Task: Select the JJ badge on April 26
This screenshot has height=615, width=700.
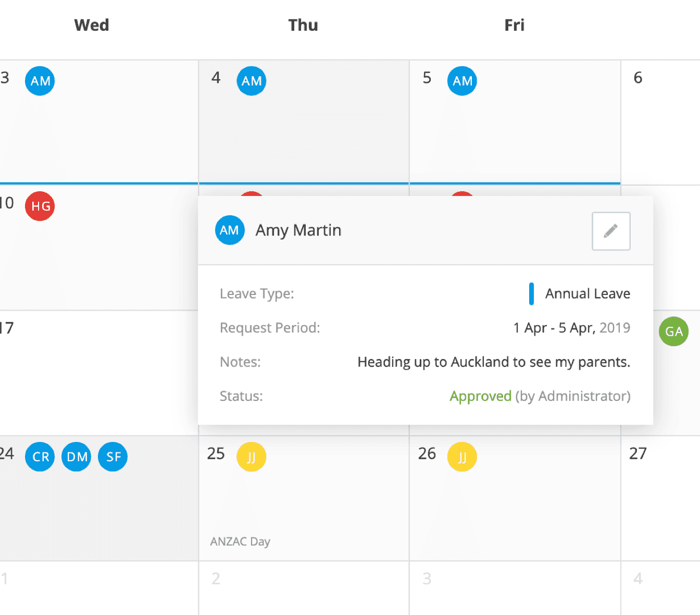Action: pos(462,457)
